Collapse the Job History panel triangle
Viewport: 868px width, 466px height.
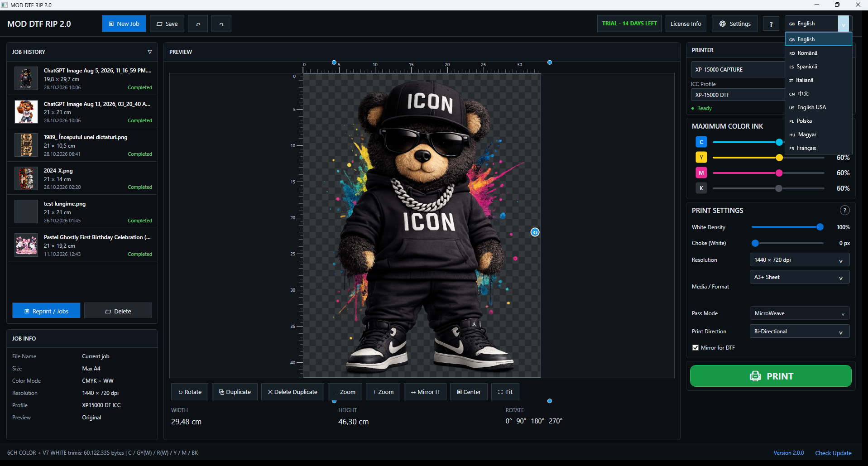coord(150,52)
